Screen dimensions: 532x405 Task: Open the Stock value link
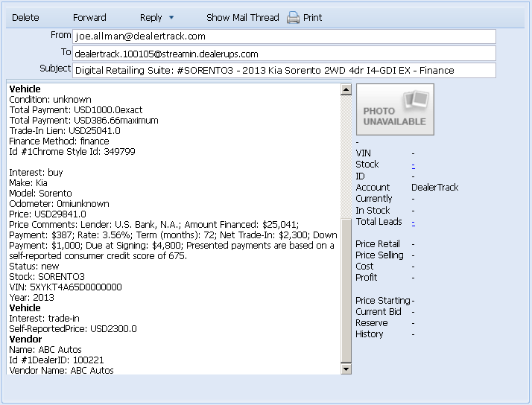pos(413,165)
